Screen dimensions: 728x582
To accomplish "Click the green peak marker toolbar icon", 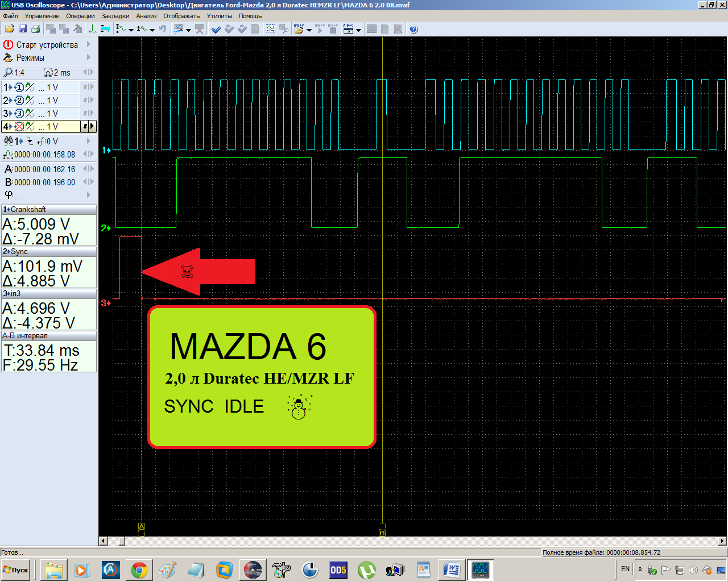I will point(92,29).
